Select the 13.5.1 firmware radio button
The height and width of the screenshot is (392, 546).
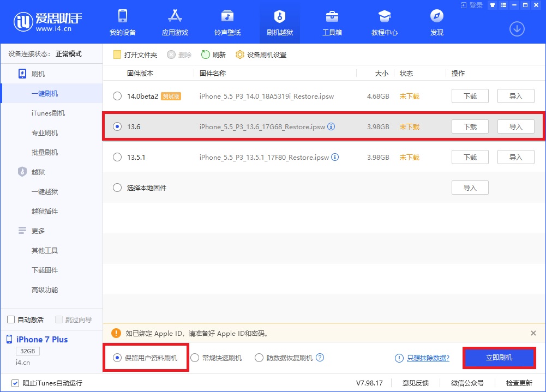pyautogui.click(x=117, y=157)
